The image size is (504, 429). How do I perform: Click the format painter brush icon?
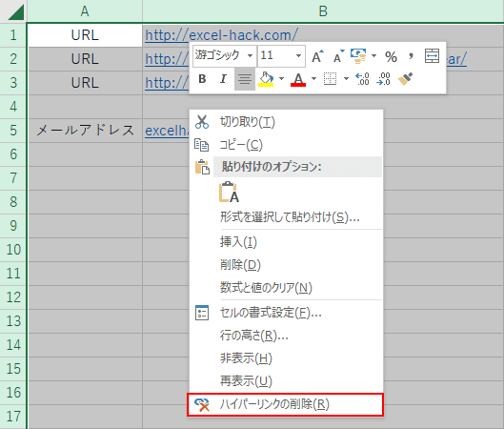point(405,79)
